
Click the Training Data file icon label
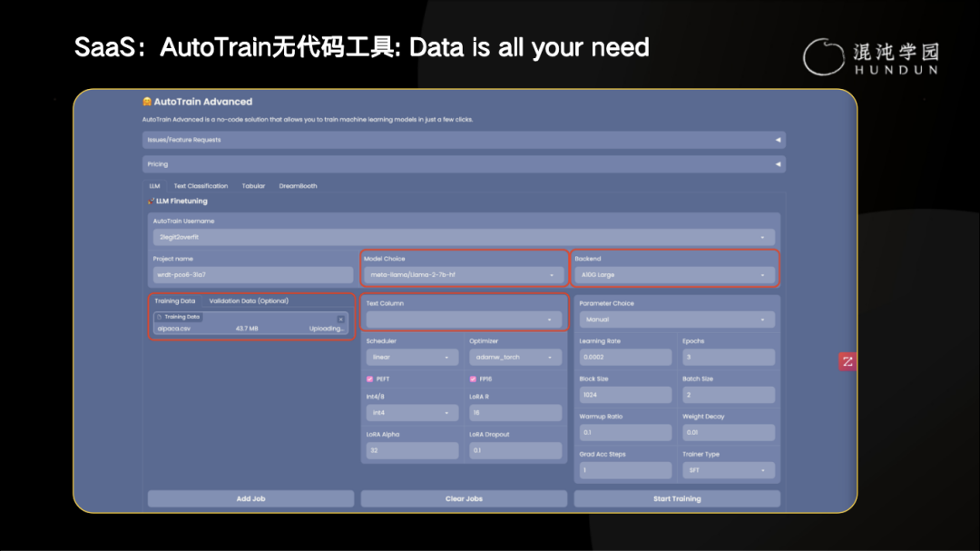[x=179, y=317]
